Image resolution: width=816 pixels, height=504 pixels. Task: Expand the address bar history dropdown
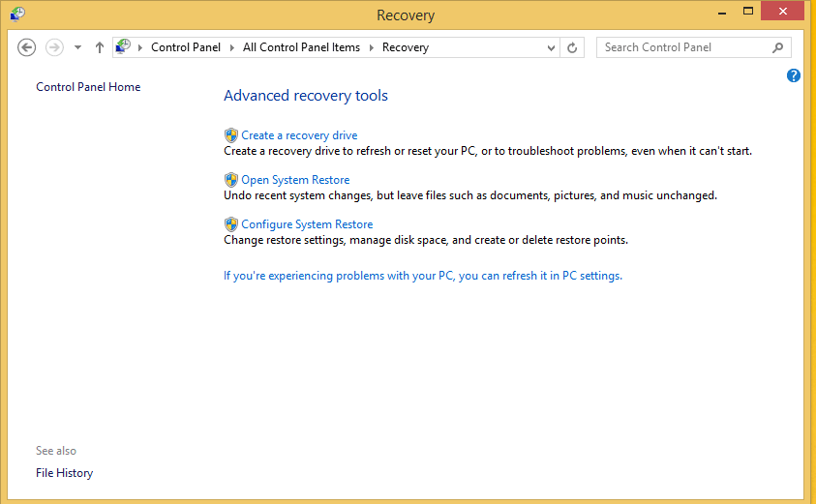coord(552,47)
